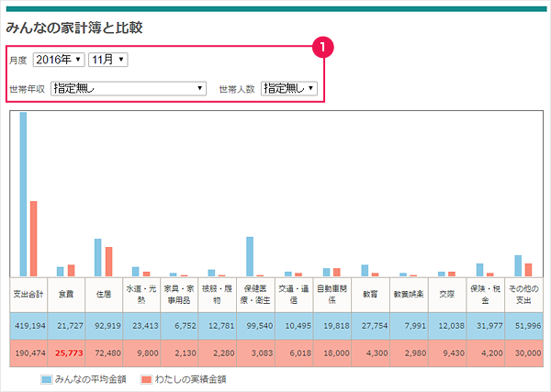Click the その他の支出 column header

click(x=523, y=295)
